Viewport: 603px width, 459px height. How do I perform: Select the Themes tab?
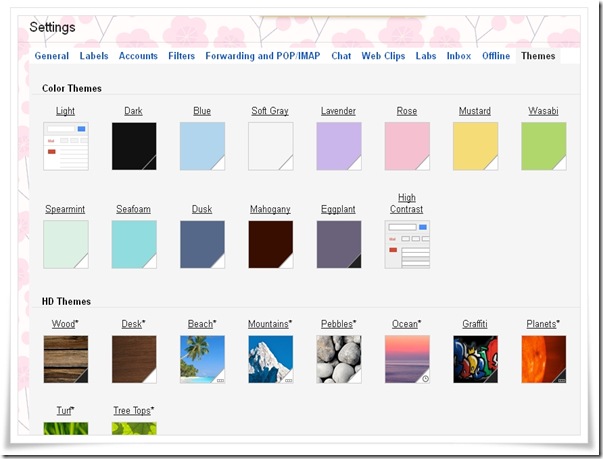tap(538, 56)
